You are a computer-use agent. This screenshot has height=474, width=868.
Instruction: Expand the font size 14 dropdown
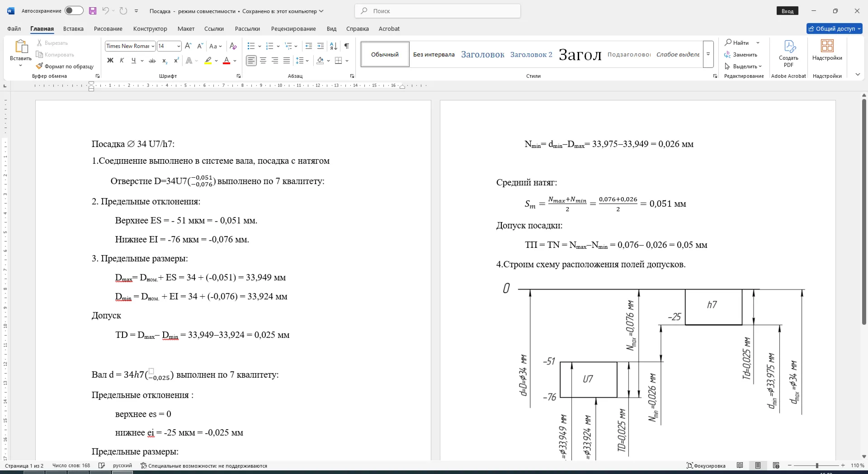click(x=179, y=46)
